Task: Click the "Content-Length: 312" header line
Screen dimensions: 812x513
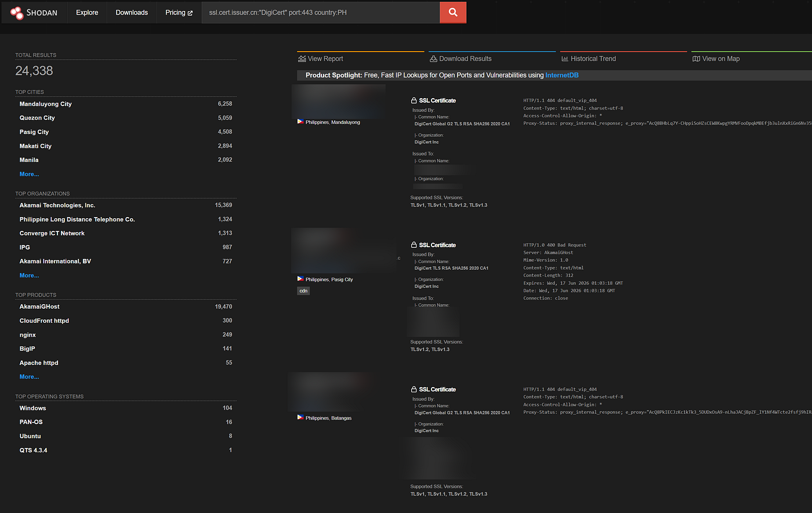Action: tap(548, 276)
